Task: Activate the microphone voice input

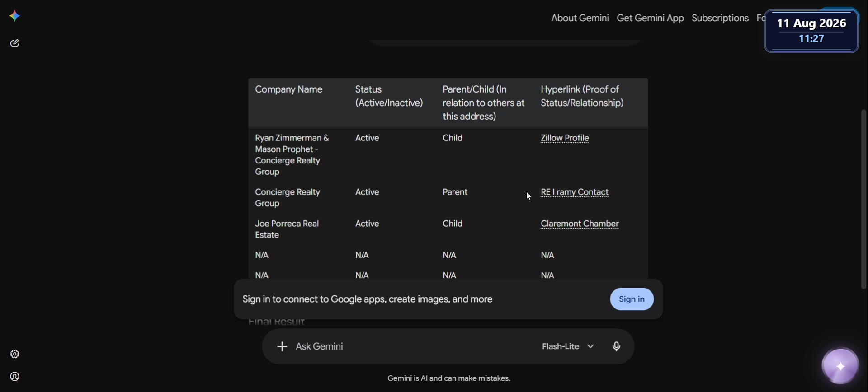Action: click(x=617, y=346)
